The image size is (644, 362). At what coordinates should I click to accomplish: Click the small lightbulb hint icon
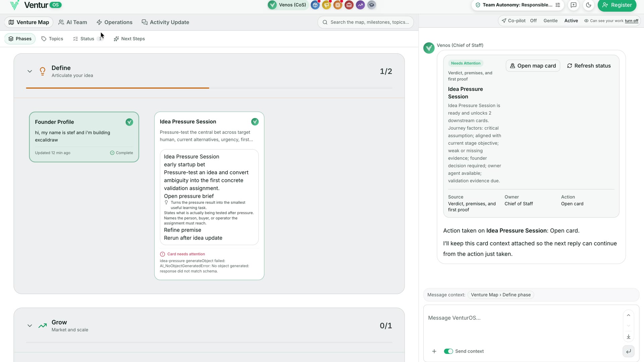166,202
